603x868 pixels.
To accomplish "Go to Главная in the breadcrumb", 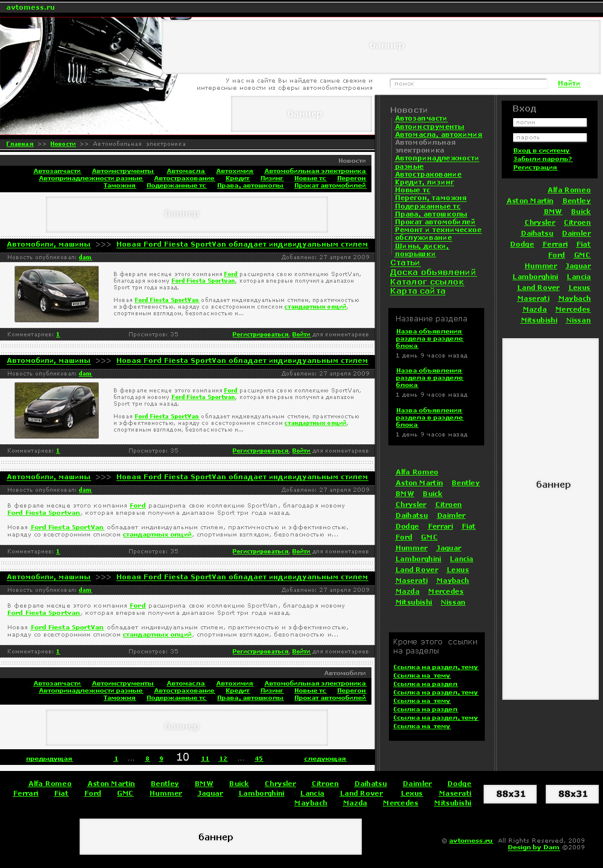I will click(x=20, y=144).
